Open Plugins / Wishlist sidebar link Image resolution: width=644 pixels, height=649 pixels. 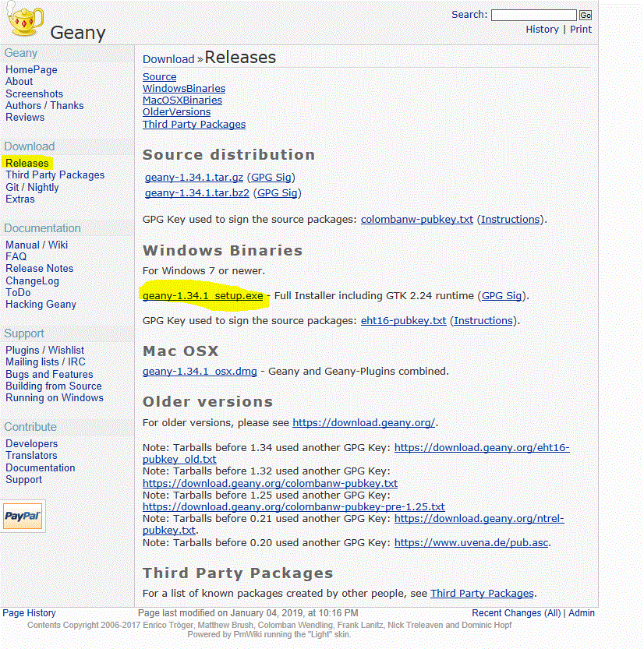[44, 350]
